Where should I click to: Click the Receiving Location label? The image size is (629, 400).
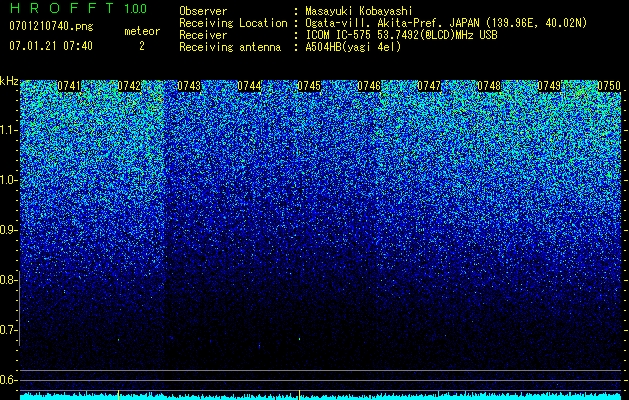click(233, 23)
